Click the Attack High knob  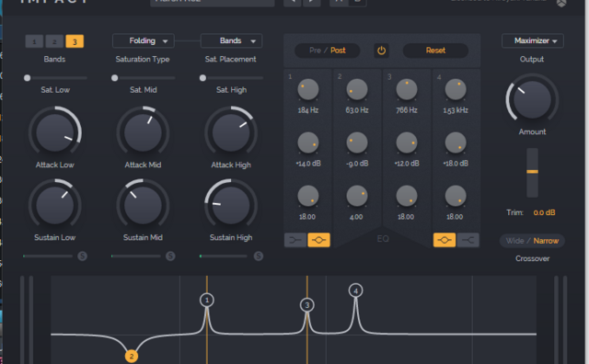pos(231,132)
